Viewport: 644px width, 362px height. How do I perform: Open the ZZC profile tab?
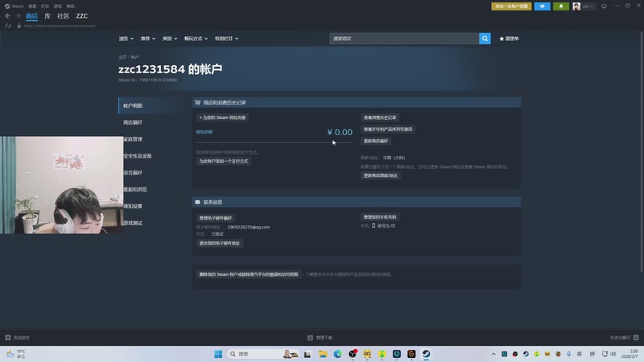click(x=82, y=16)
